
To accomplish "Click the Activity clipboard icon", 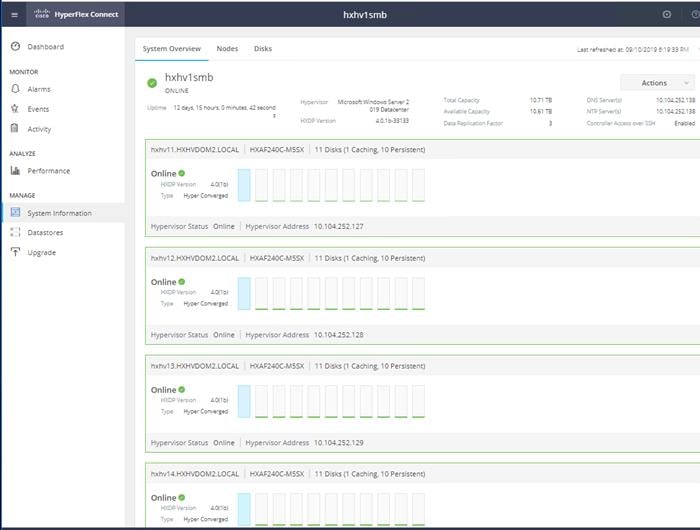I will 15,128.
